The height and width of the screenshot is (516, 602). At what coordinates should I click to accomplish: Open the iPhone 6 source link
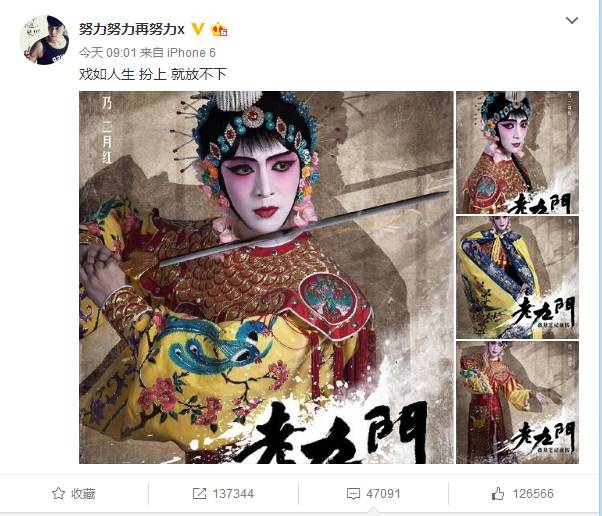tap(191, 53)
